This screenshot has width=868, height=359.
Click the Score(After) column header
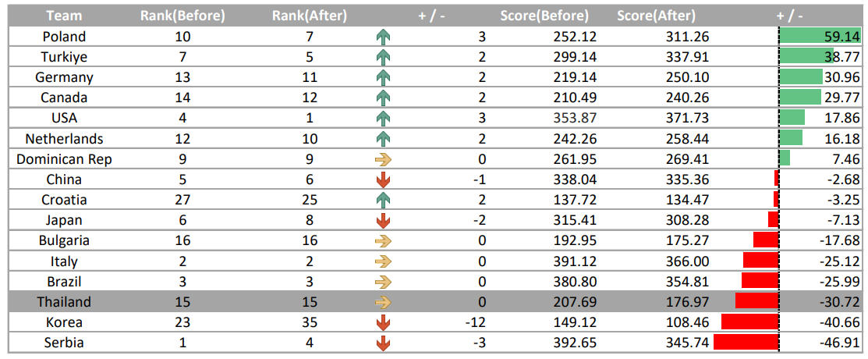coord(656,16)
